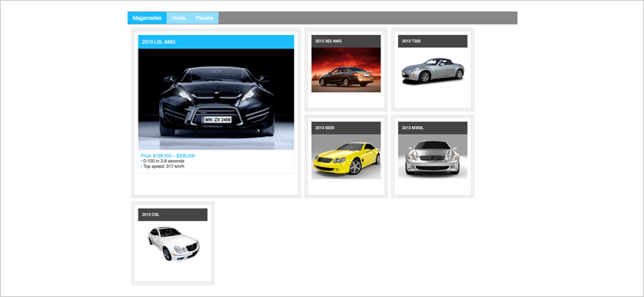Screen dimensions: 644x297
Task: Open the silver M350L front view thumbnail
Action: [x=433, y=157]
